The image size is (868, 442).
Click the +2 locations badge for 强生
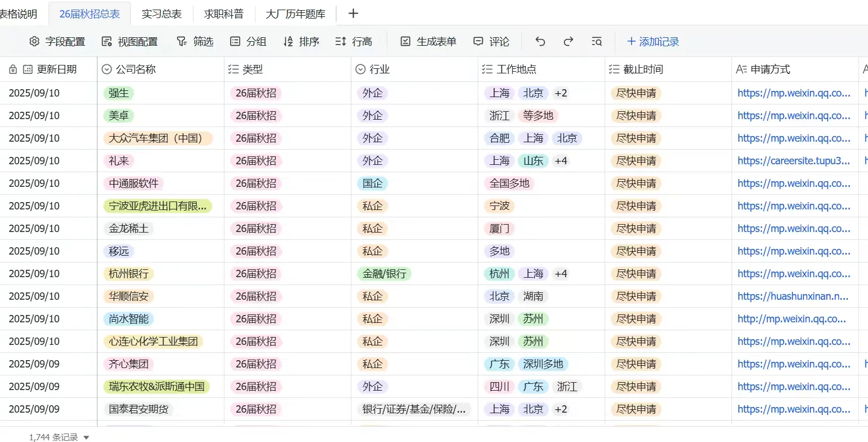(x=561, y=93)
